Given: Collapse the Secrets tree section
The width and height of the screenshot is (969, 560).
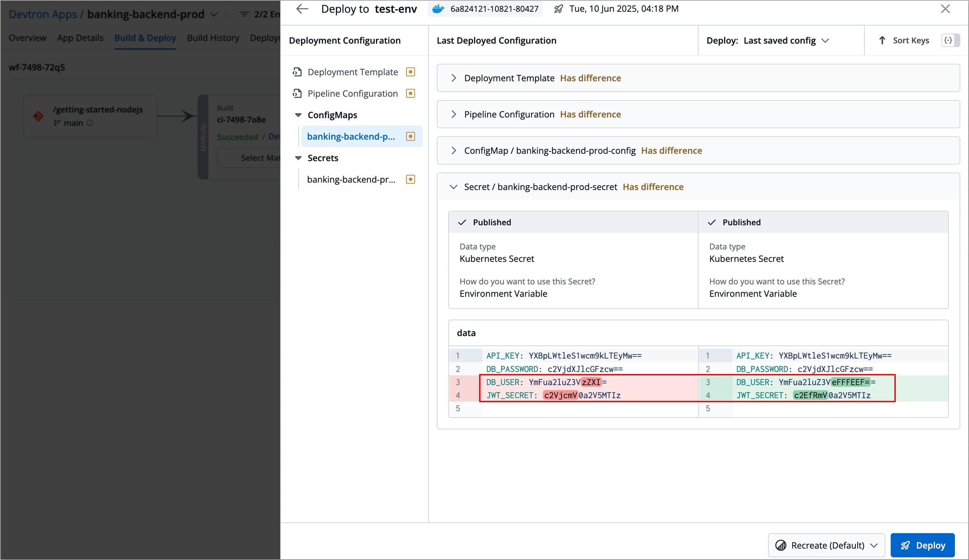Looking at the screenshot, I should coord(298,158).
